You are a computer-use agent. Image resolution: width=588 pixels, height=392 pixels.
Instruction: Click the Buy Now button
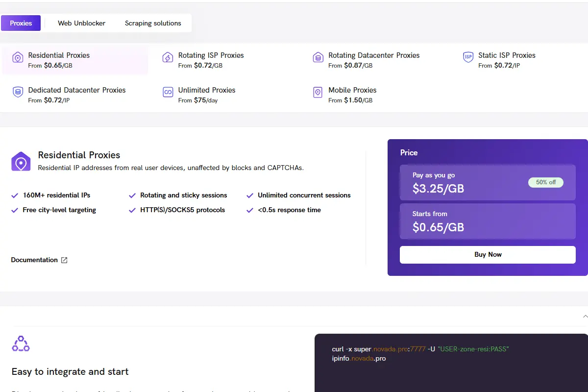(488, 255)
